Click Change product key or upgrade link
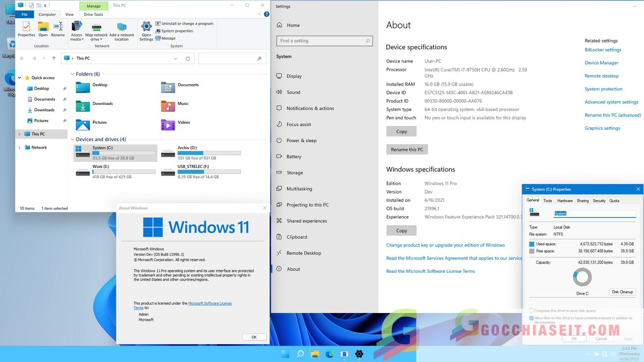Viewport: 644px width, 362px height. point(445,245)
